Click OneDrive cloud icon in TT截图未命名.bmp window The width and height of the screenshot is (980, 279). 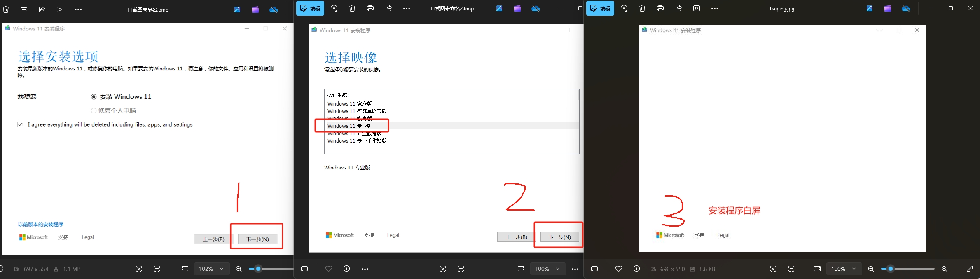pyautogui.click(x=274, y=9)
